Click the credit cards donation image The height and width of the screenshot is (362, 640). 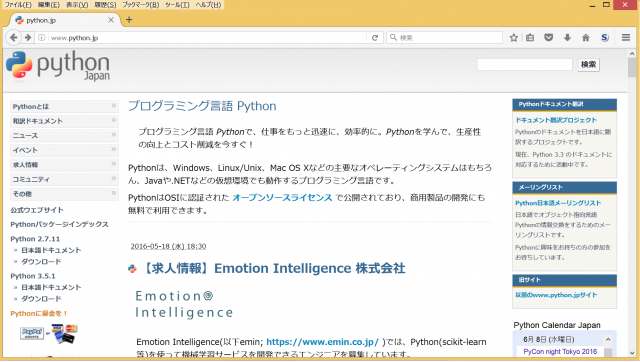coord(64,333)
